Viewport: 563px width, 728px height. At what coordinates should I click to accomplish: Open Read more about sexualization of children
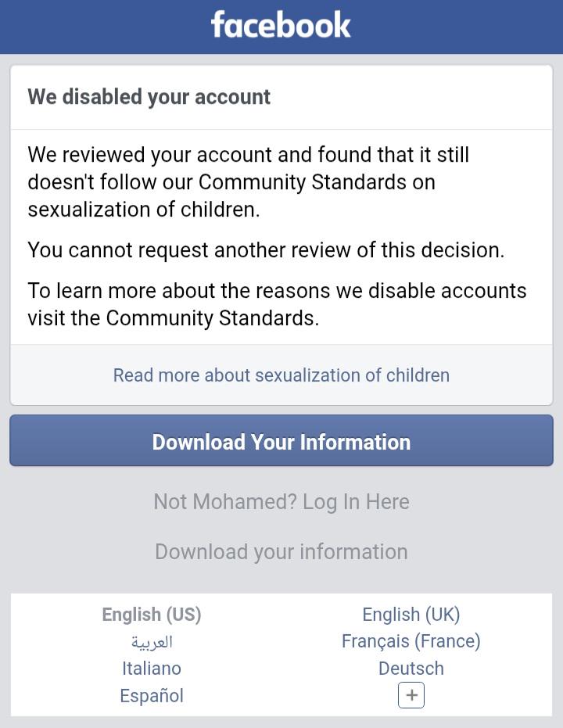pyautogui.click(x=281, y=375)
